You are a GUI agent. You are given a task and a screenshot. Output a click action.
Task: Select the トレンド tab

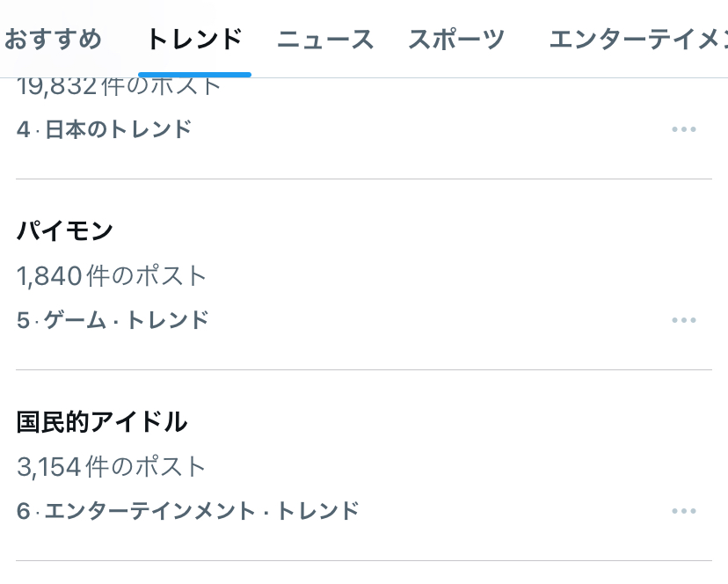tap(194, 40)
